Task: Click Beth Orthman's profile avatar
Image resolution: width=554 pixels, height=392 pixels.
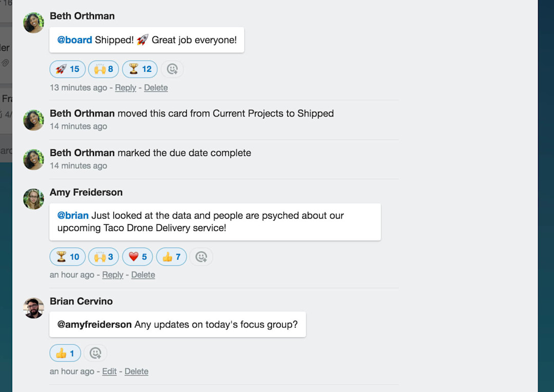Action: point(33,23)
